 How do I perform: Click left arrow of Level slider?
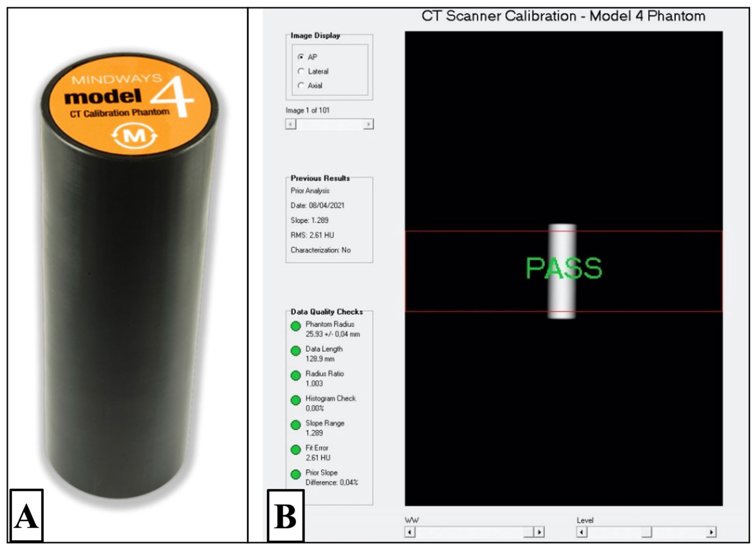[x=582, y=532]
